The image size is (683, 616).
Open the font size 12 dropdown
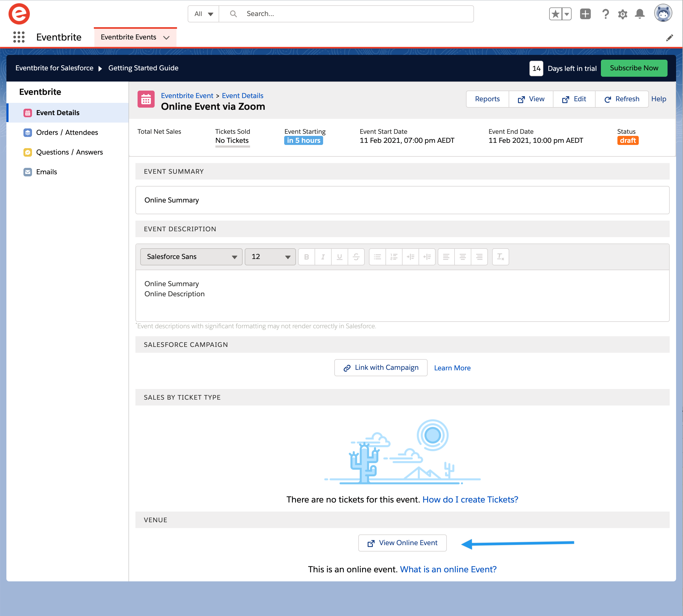(x=270, y=257)
